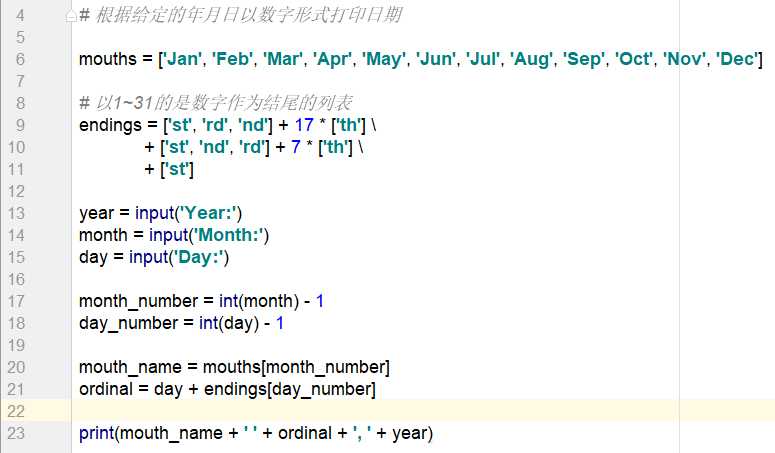The image size is (775, 453).
Task: Click the 'Dec' string in the months list
Action: pyautogui.click(x=736, y=59)
